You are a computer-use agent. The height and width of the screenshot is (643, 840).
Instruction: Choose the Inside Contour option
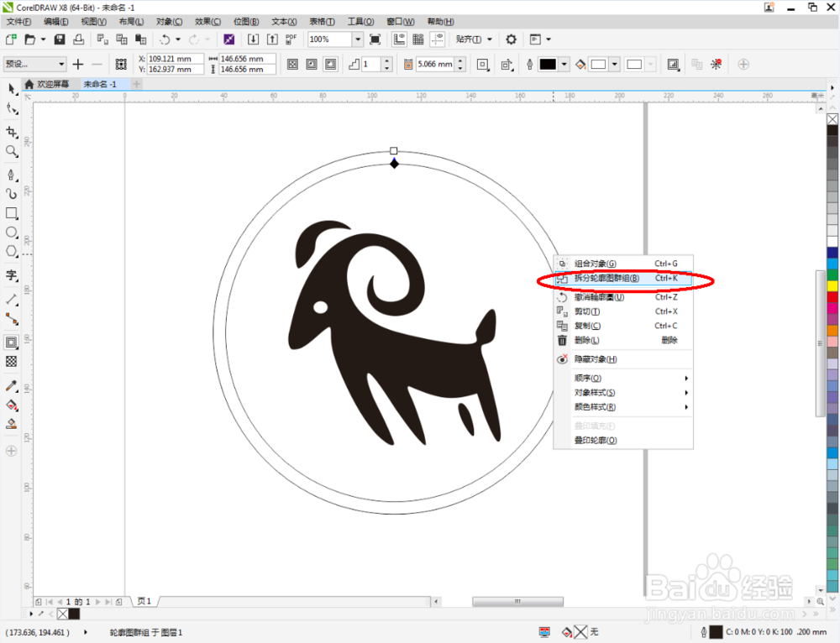(x=312, y=65)
